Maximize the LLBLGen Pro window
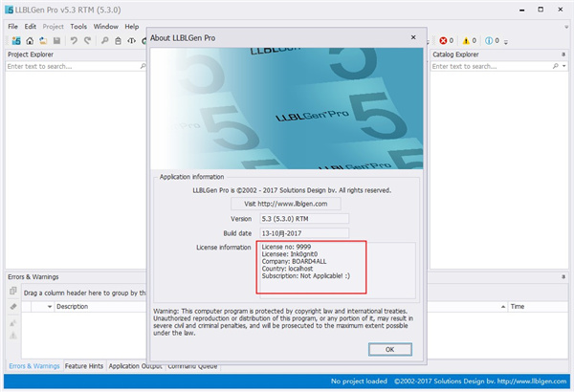Viewport: 574px width, 392px height. pyautogui.click(x=541, y=10)
